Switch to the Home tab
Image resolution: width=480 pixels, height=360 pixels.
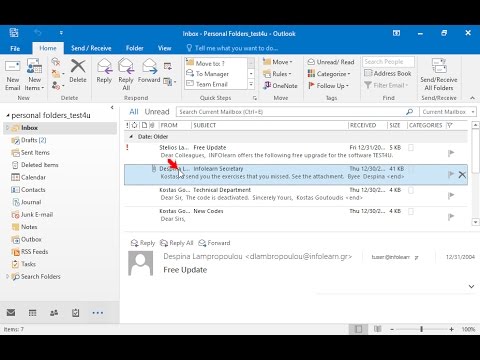pos(48,48)
